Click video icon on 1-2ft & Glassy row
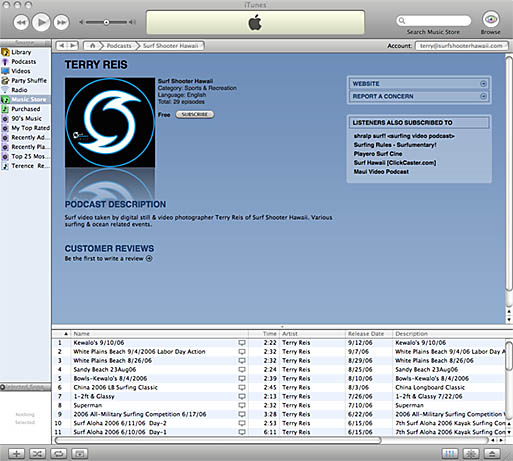The image size is (513, 461). pos(242,396)
